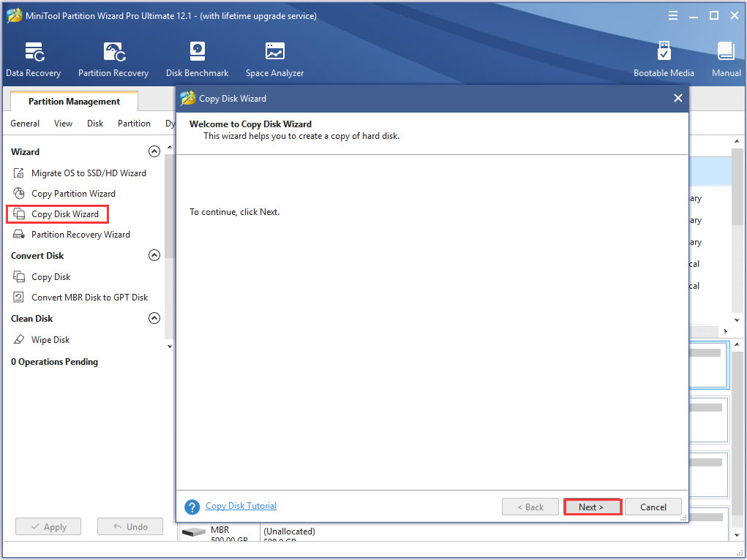Viewport: 747px width, 560px height.
Task: Close the Copy Disk Wizard dialog
Action: pos(677,98)
